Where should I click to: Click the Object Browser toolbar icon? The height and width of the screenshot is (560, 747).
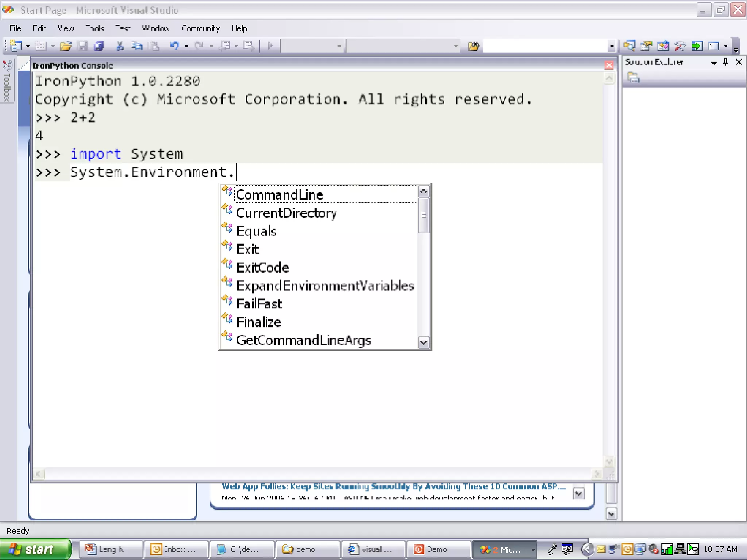point(663,46)
